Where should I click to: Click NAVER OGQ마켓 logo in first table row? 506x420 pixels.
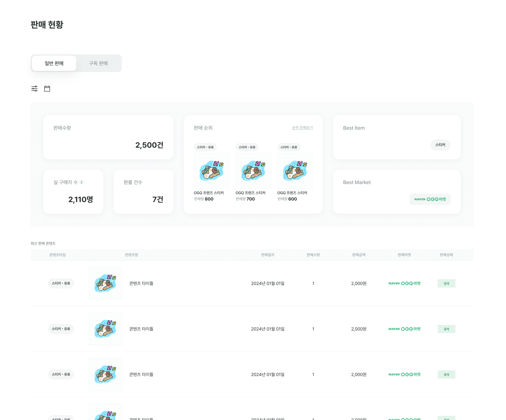[x=404, y=283]
